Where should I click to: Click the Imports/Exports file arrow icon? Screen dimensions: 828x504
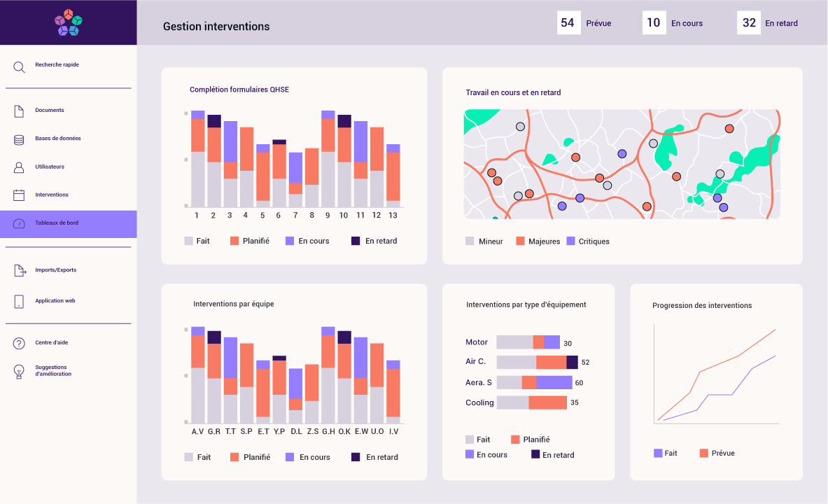click(20, 270)
